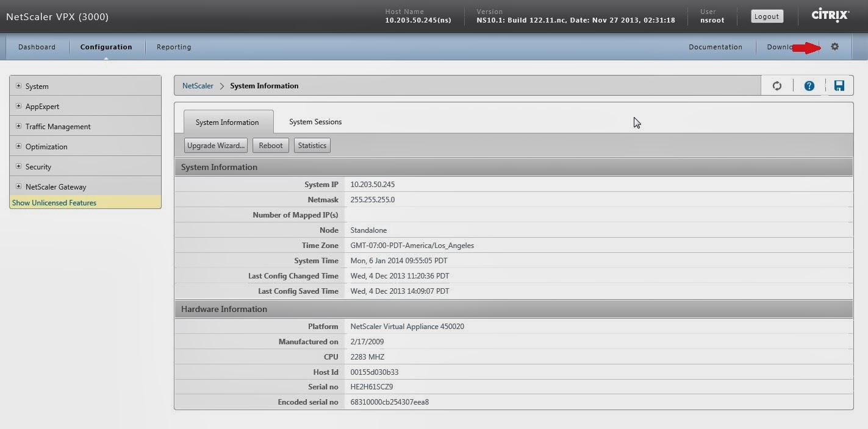Viewport: 868px width, 429px height.
Task: Select the System label in sidebar
Action: (37, 87)
